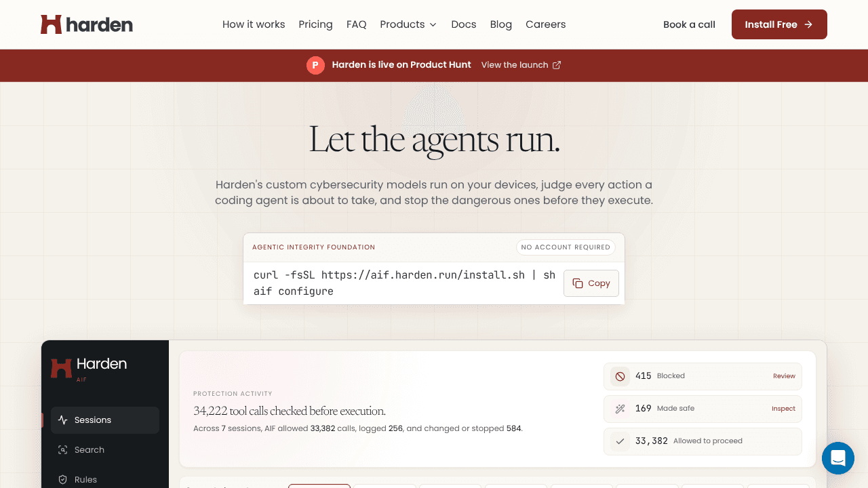The height and width of the screenshot is (488, 868).
Task: Click the Harden logo in header
Action: pyautogui.click(x=87, y=24)
